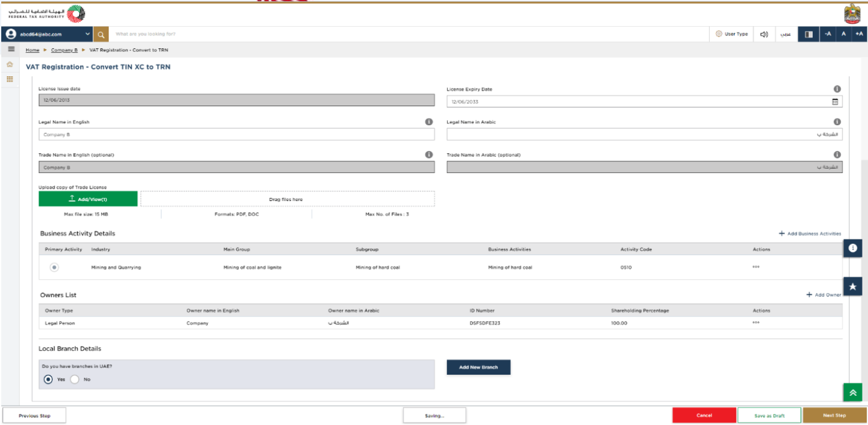Image resolution: width=868 pixels, height=425 pixels.
Task: Click 'Mining of coal and lignite' cell
Action: [252, 267]
